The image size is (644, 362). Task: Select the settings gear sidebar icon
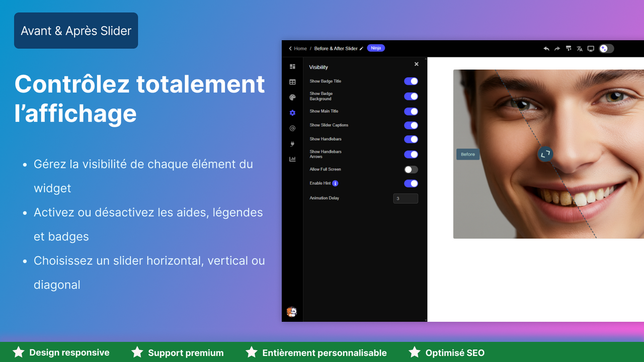coord(292,113)
